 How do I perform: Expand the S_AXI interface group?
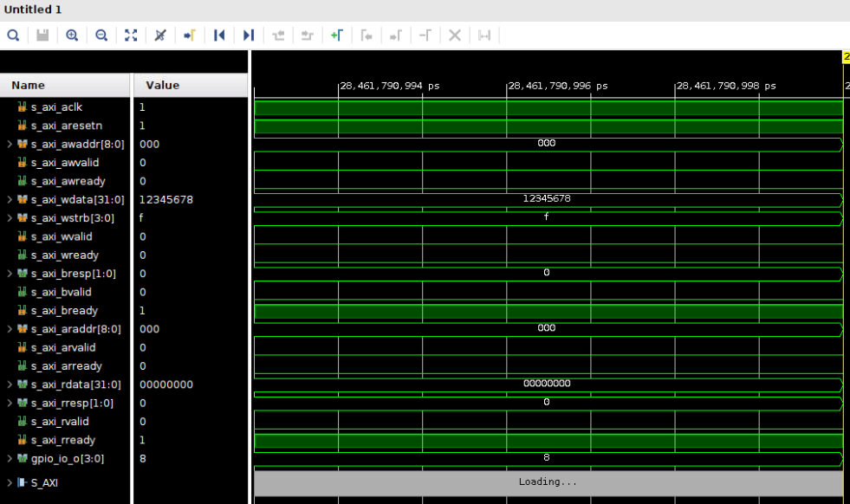tap(10, 482)
